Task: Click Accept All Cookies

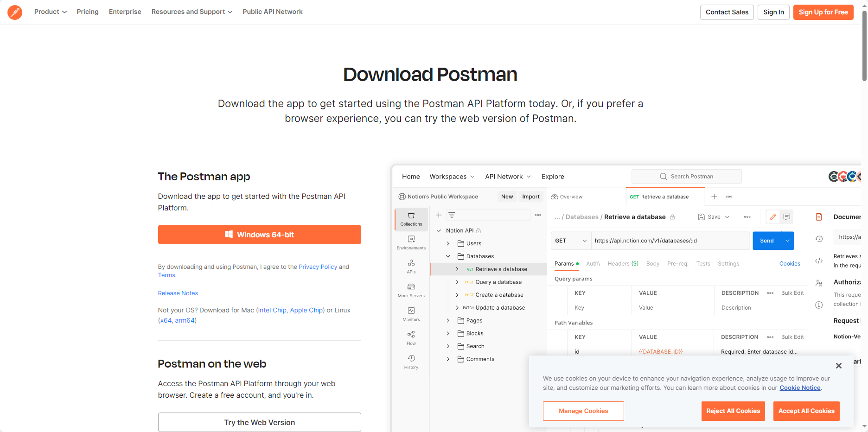Action: 806,411
